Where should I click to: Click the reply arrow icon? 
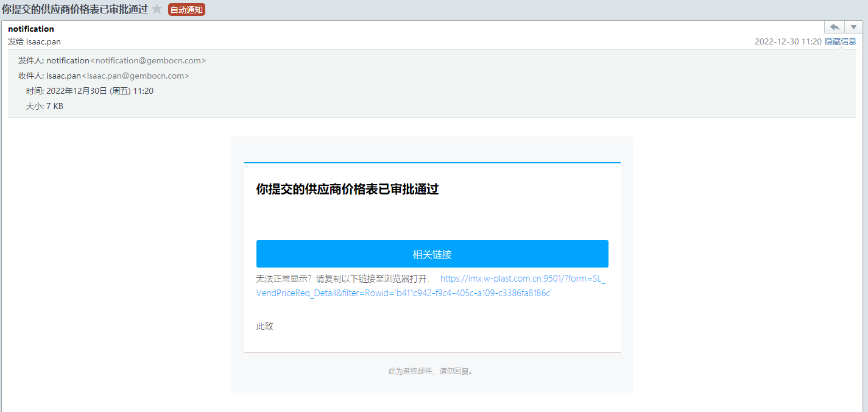(x=834, y=27)
